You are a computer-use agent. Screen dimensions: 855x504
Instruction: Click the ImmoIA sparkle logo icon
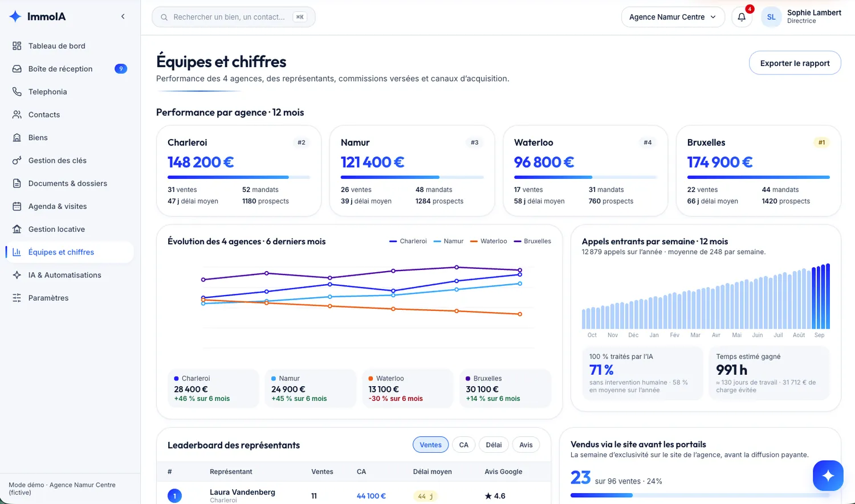pyautogui.click(x=15, y=17)
